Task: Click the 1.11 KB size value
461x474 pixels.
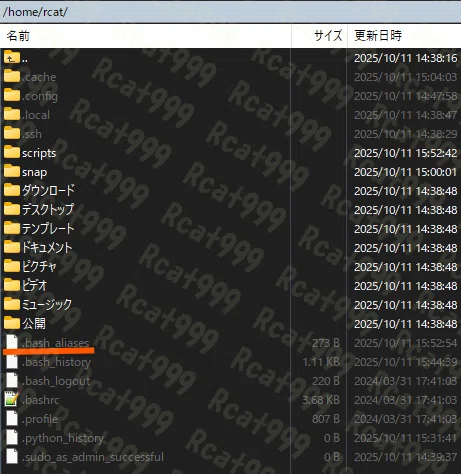Action: coord(321,362)
